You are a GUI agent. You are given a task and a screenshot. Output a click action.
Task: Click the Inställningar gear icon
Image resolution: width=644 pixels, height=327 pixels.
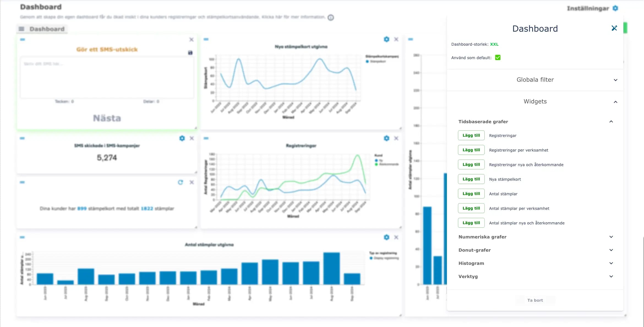coord(615,8)
